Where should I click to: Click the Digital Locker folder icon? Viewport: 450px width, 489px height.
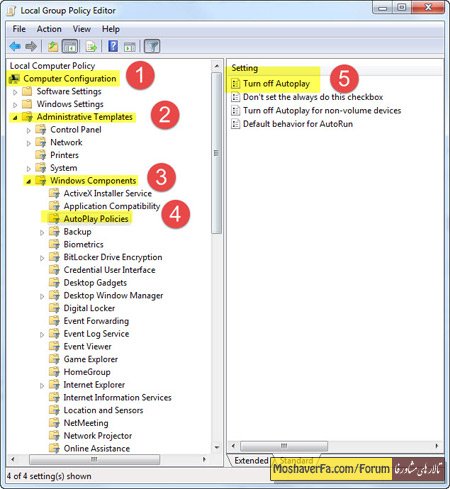tap(54, 308)
